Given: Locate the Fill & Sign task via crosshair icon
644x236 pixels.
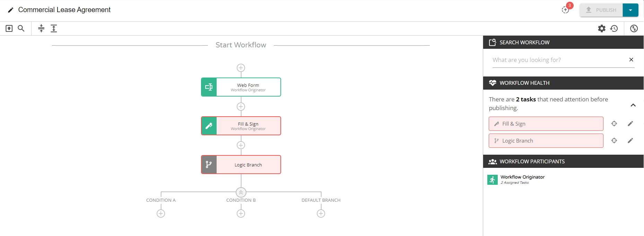Looking at the screenshot, I should pos(614,124).
